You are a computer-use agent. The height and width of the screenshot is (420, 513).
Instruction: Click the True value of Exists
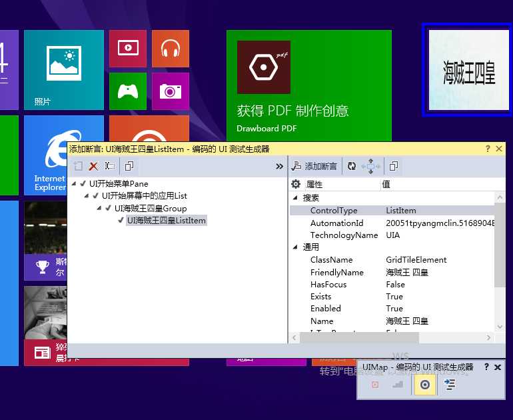(394, 296)
